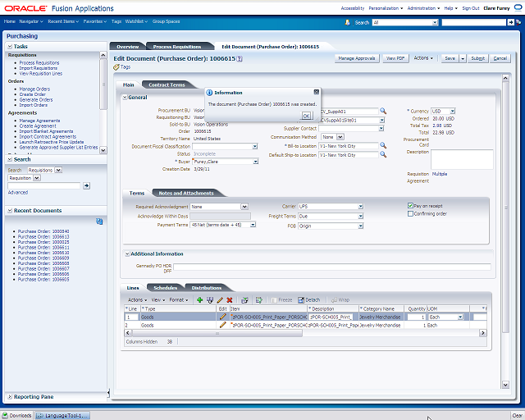Cancel editing the document

click(x=500, y=58)
